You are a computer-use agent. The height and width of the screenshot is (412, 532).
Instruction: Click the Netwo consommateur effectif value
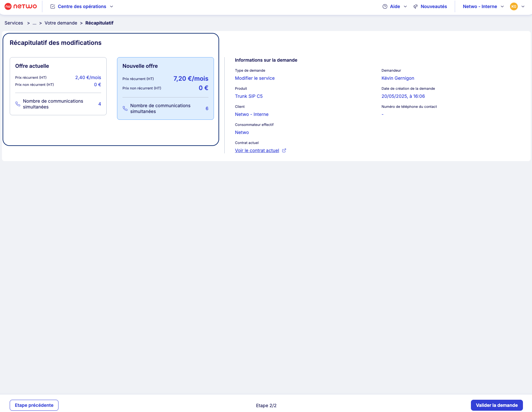242,132
